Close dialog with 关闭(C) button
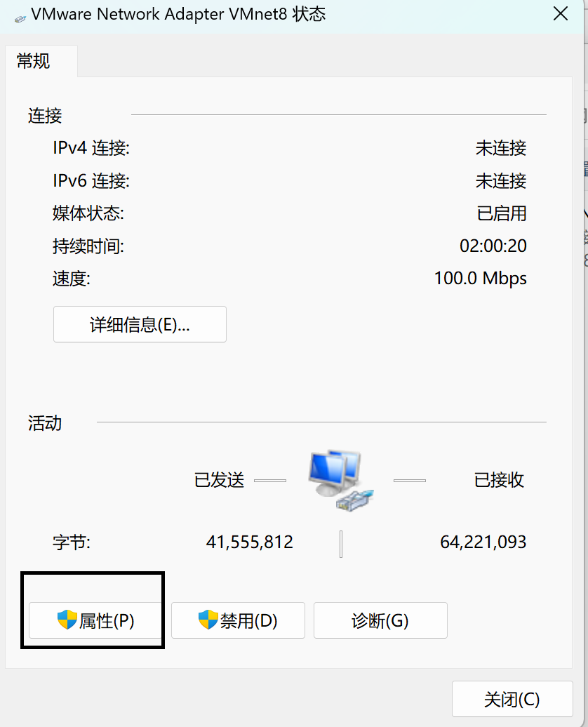This screenshot has height=727, width=588. tap(512, 699)
